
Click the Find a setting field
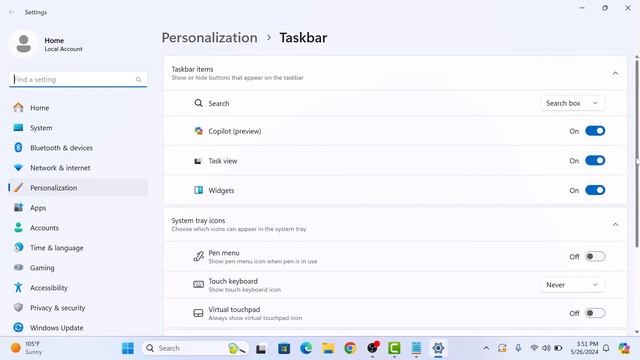point(78,80)
